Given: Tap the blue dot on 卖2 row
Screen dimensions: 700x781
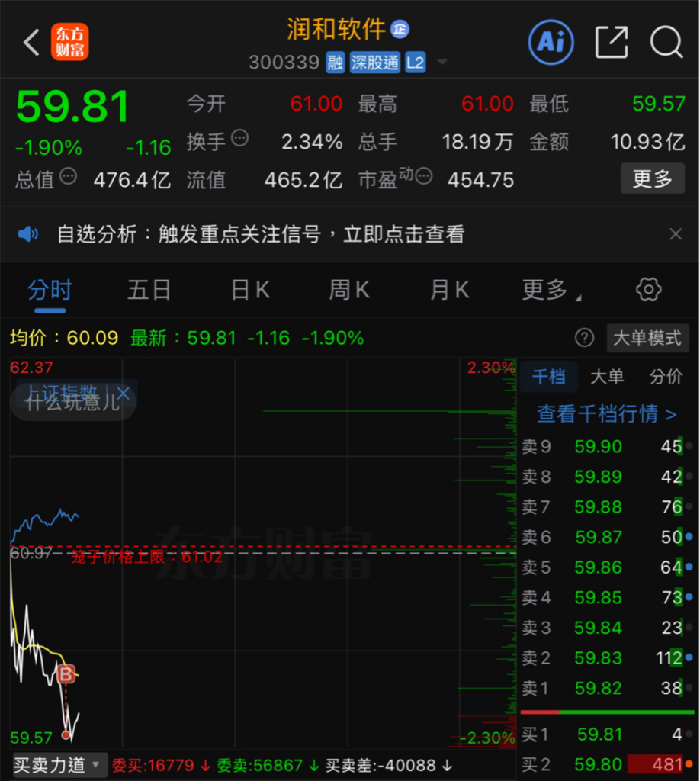Looking at the screenshot, I should click(689, 657).
